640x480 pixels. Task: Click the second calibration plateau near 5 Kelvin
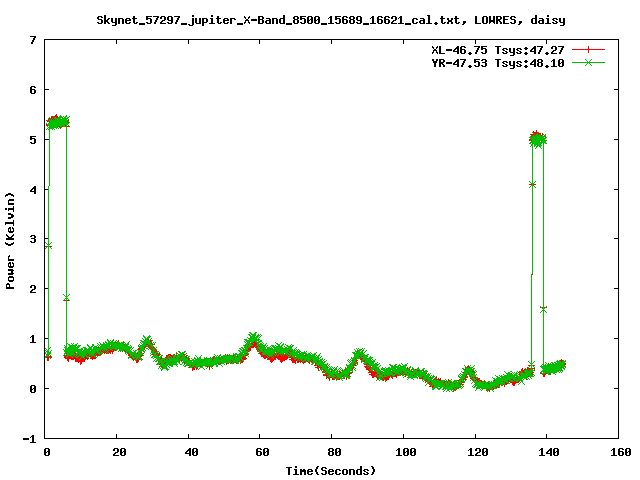(538, 140)
